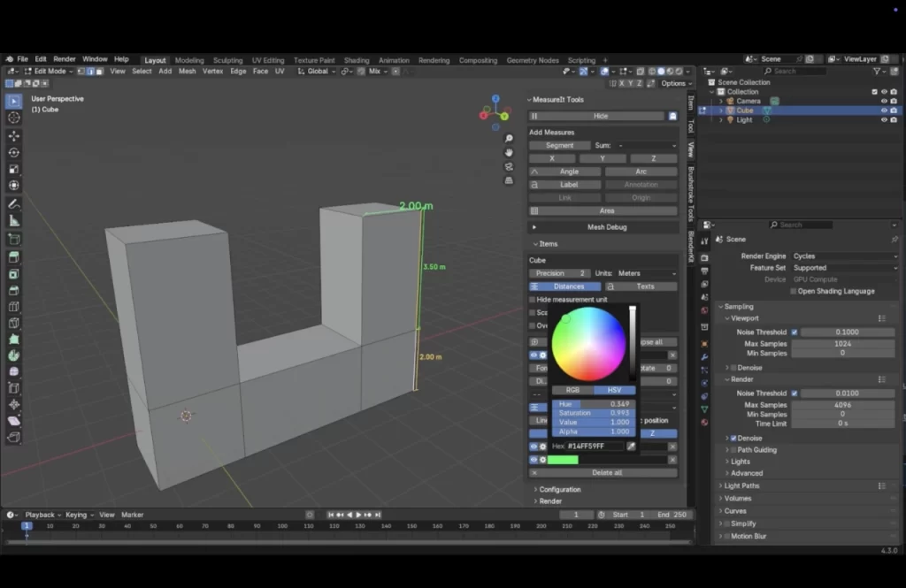Hide the Cube in the viewport
The image size is (906, 588).
click(x=885, y=111)
